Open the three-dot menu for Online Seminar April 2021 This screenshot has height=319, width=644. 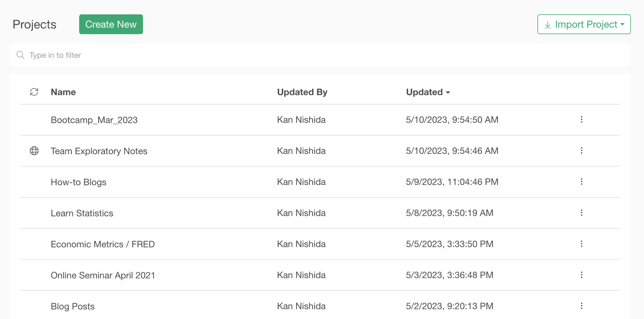click(x=581, y=275)
